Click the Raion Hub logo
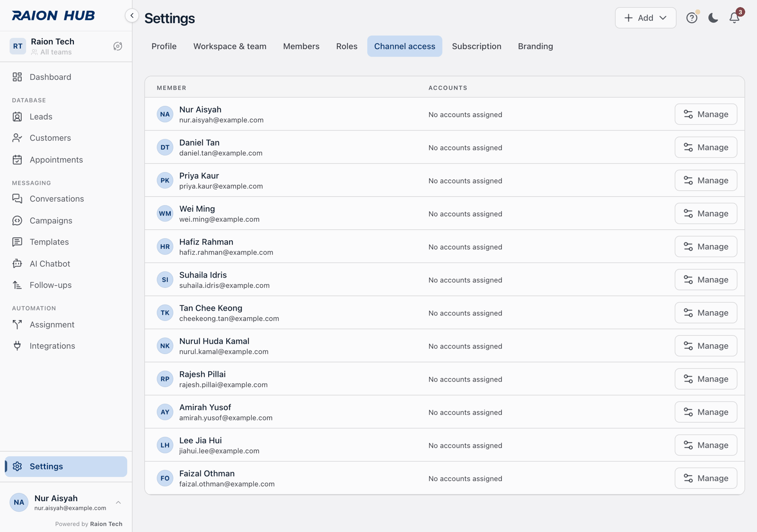This screenshot has height=532, width=757. [53, 16]
